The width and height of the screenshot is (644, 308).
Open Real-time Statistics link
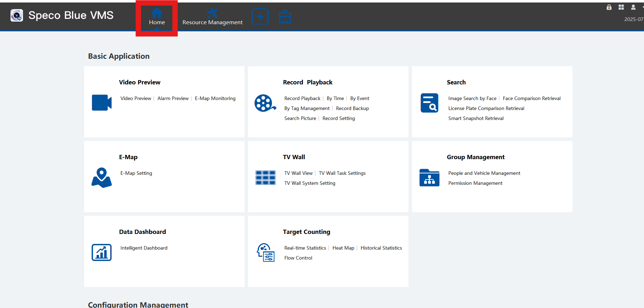(305, 248)
